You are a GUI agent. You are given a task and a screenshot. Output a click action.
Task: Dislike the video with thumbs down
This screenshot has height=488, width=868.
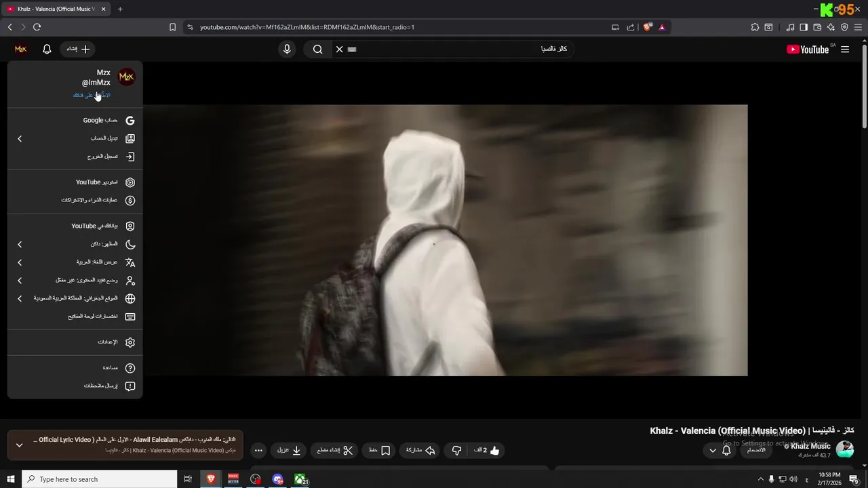(456, 450)
